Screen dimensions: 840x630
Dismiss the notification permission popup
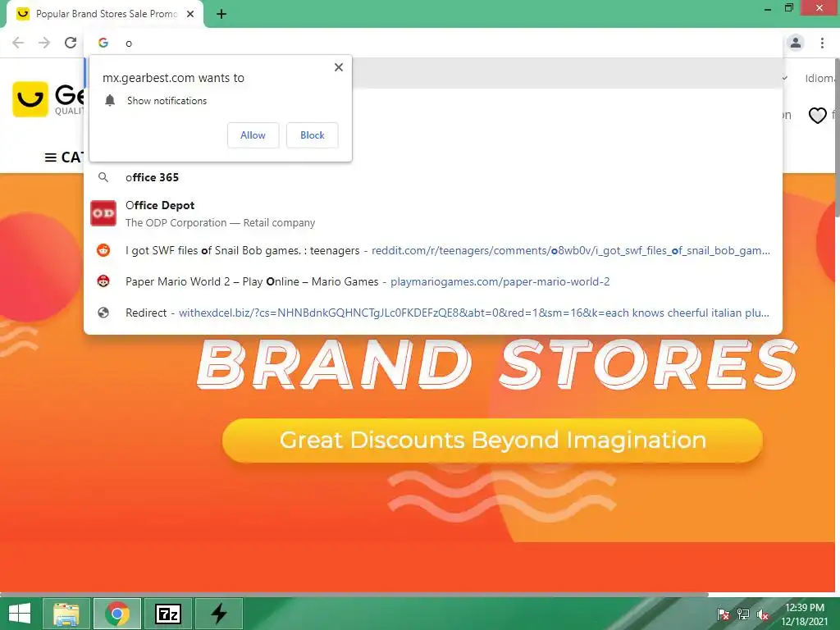(x=339, y=67)
